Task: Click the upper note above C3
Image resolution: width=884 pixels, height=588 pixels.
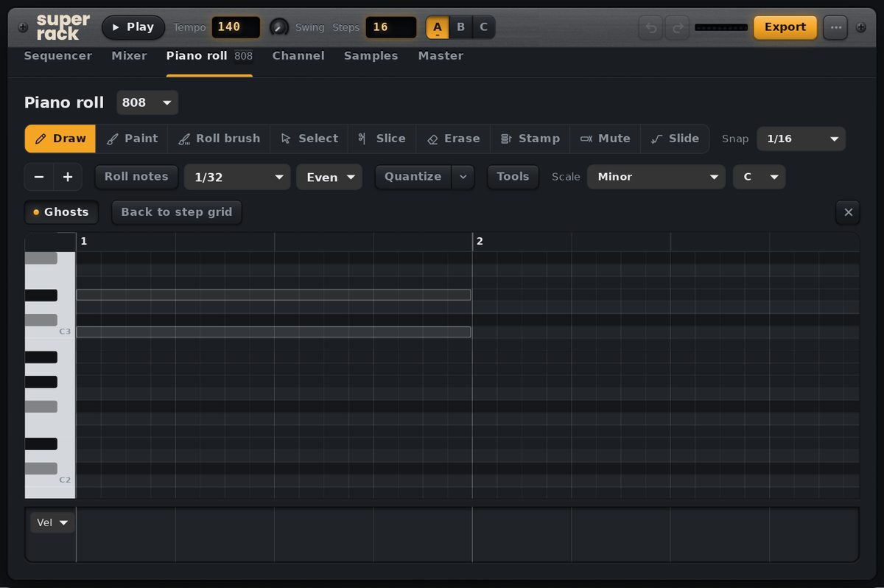Action: point(273,295)
